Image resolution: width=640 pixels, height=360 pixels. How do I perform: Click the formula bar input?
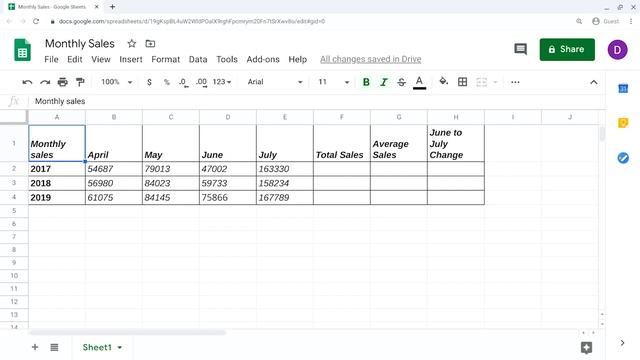click(316, 101)
